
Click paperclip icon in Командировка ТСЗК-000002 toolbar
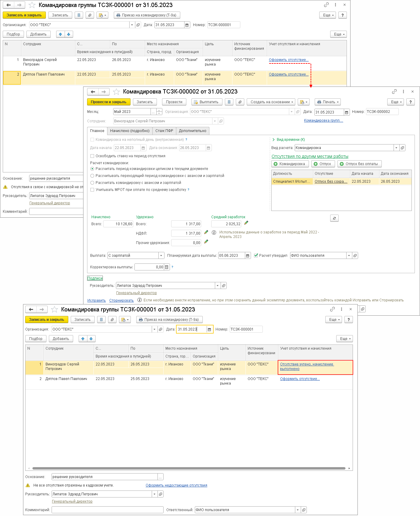pos(240,102)
